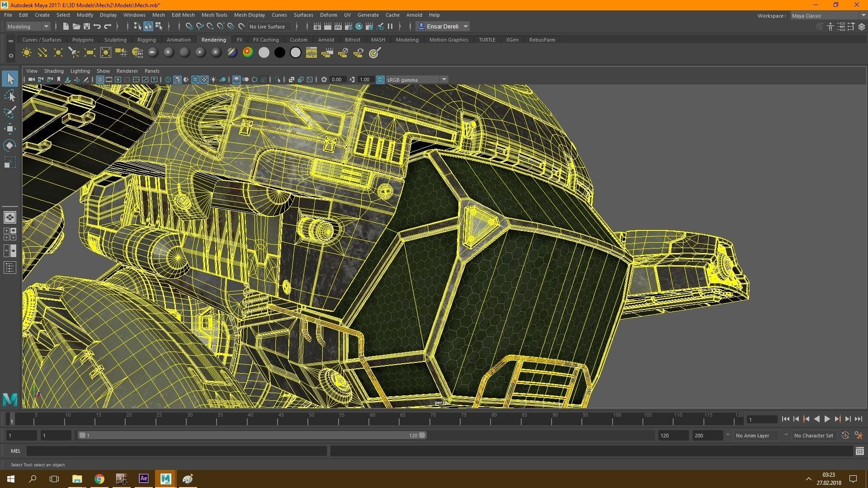Viewport: 868px width, 488px height.
Task: Click the current frame field
Action: click(762, 420)
